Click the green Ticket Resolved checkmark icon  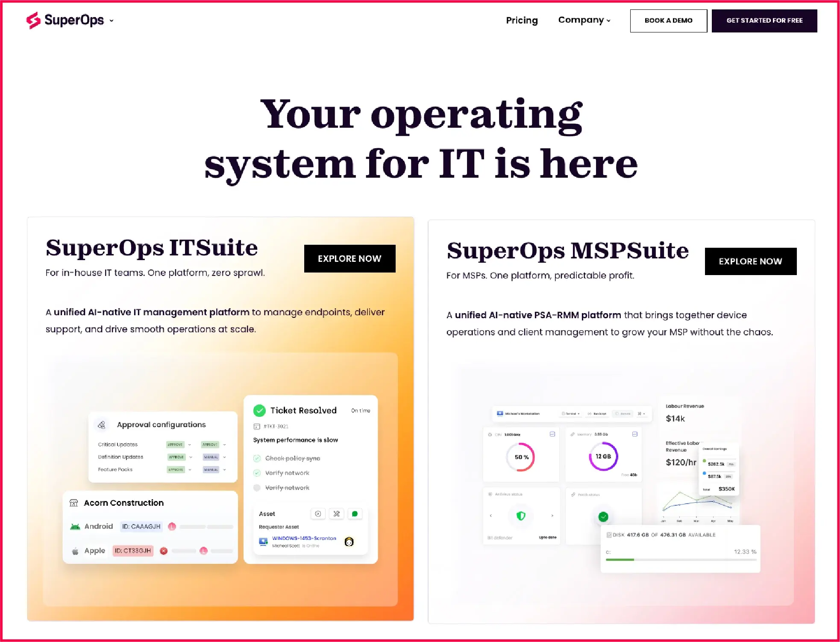coord(259,410)
